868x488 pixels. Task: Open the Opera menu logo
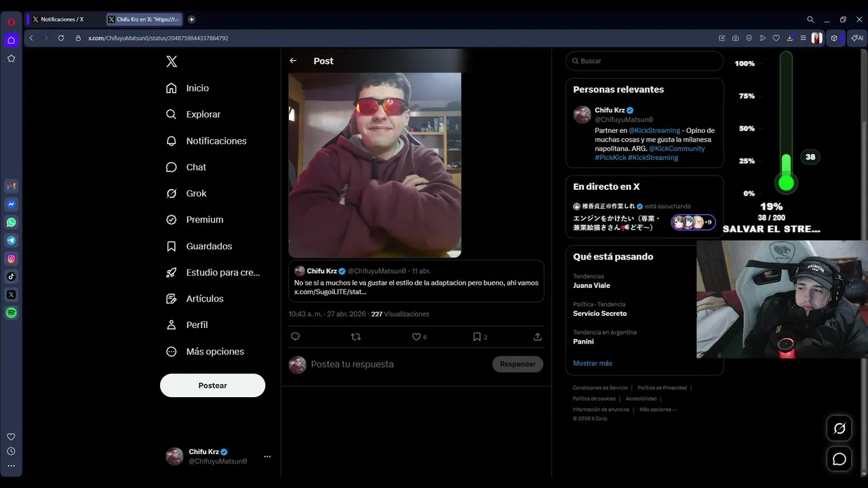coord(11,22)
